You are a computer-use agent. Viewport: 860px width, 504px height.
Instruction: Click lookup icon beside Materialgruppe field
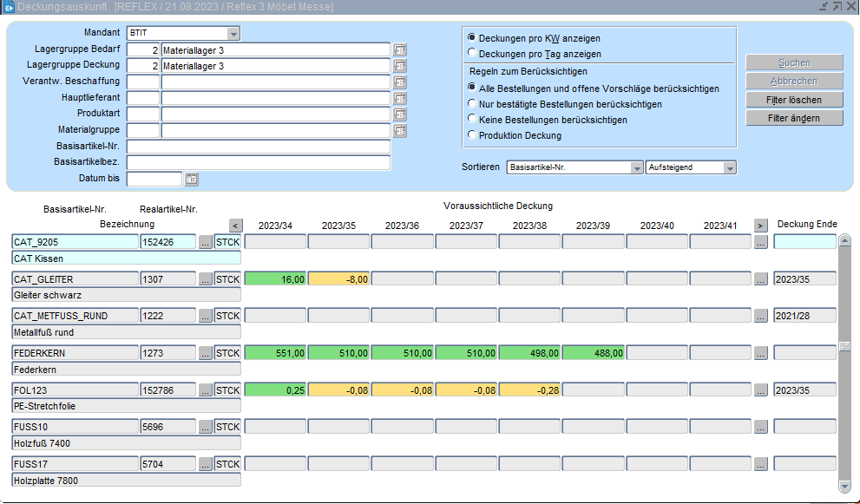click(400, 131)
